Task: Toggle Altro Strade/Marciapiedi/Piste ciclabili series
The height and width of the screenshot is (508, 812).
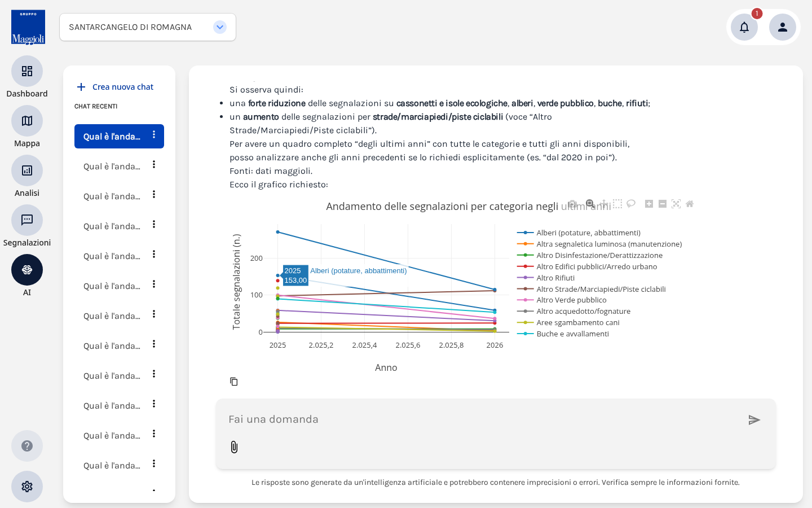Action: click(x=592, y=289)
